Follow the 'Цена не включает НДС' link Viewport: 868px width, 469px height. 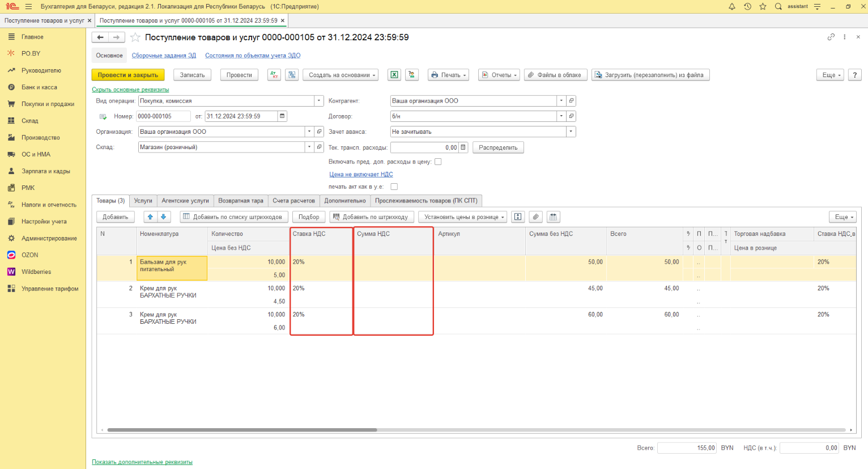click(361, 174)
